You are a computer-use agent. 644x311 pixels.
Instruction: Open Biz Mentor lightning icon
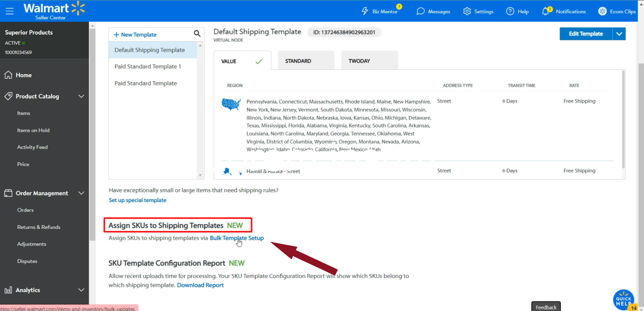[365, 11]
